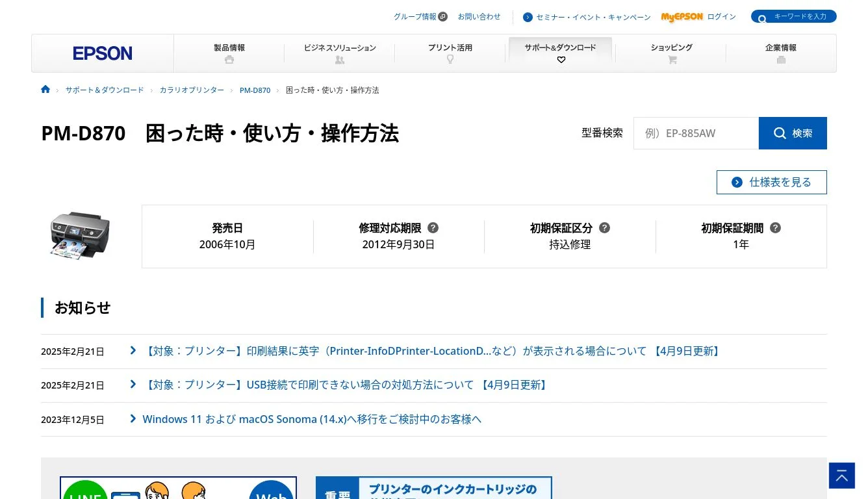868x499 pixels.
Task: Click the home icon in breadcrumb
Action: click(x=45, y=90)
